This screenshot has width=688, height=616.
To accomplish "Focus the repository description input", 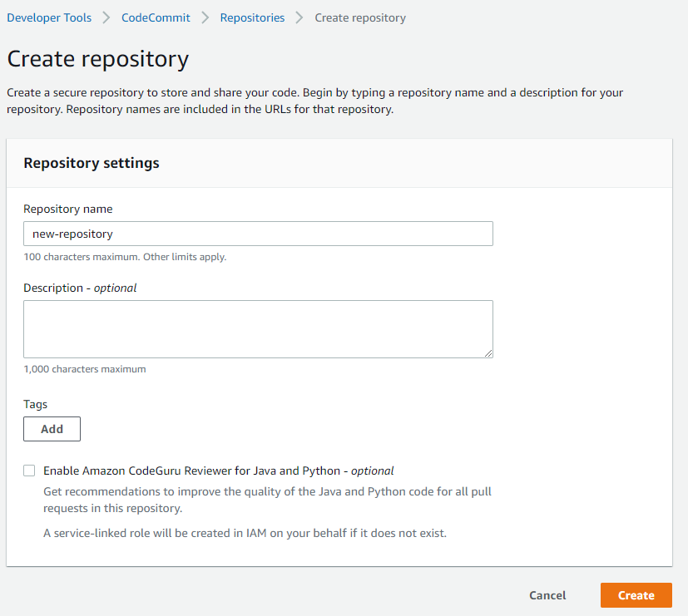I will coord(258,327).
